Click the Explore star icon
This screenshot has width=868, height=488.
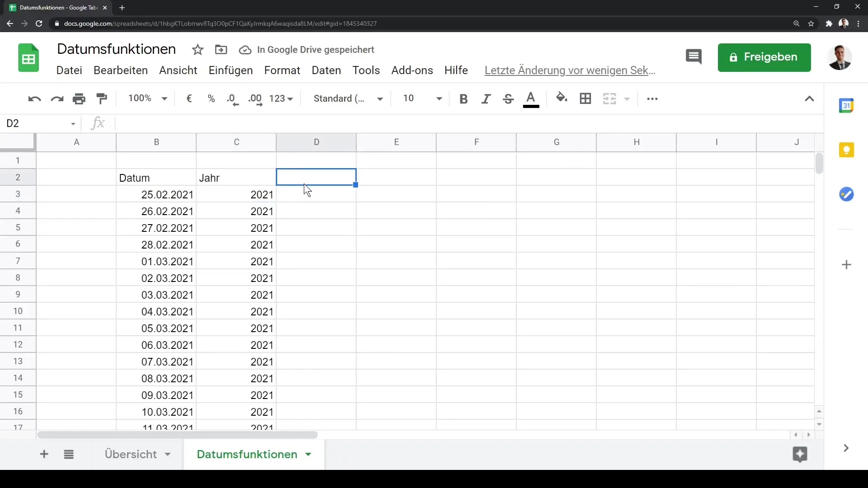(800, 455)
